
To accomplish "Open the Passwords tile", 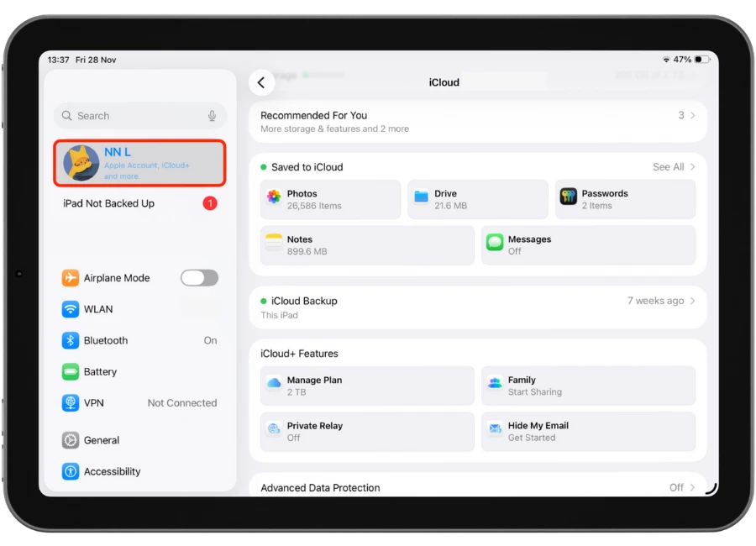I will (x=625, y=199).
